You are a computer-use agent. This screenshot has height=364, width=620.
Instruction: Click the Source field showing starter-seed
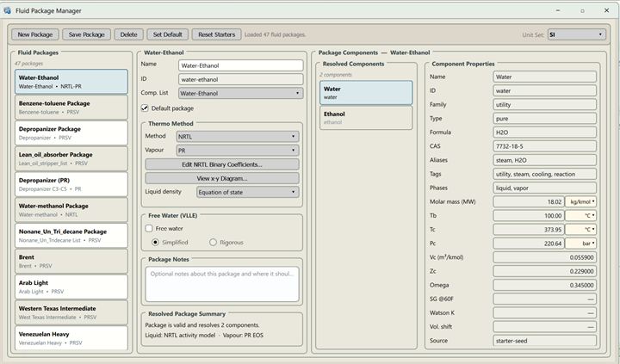tap(544, 341)
